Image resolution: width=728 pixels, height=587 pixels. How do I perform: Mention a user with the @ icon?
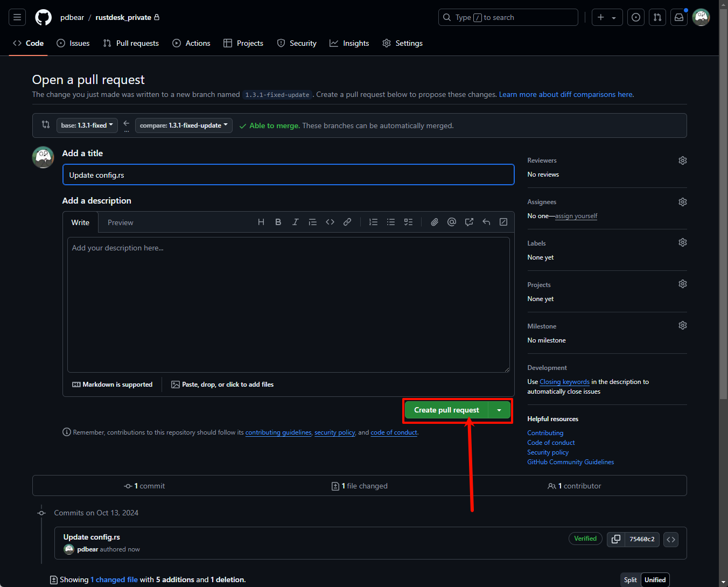point(452,222)
